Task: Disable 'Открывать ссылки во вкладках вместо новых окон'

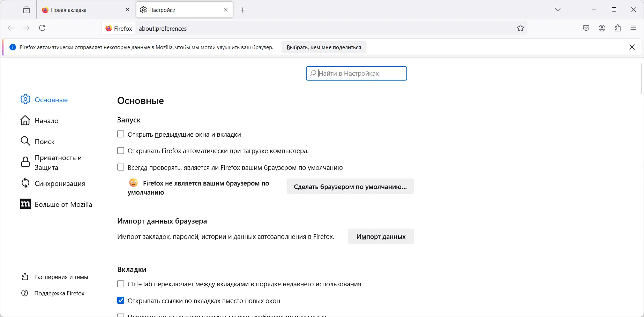Action: tap(121, 300)
